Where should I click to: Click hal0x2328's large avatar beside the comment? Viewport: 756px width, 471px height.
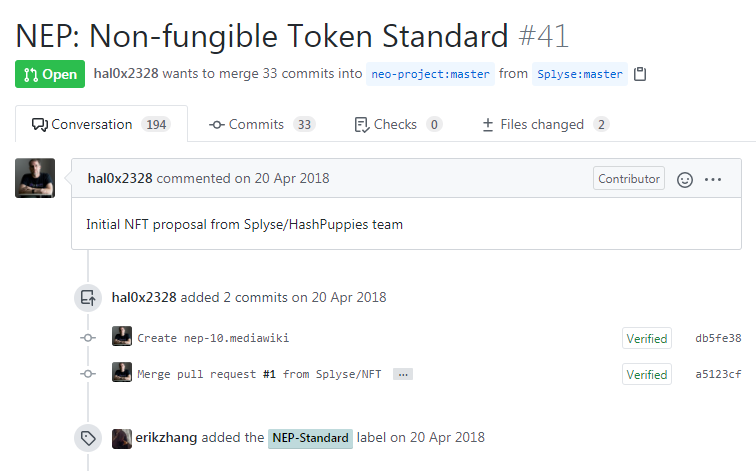[x=35, y=178]
